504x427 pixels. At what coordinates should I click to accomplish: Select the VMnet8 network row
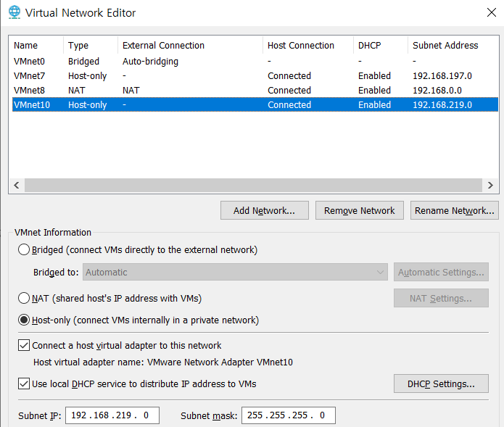coord(255,91)
